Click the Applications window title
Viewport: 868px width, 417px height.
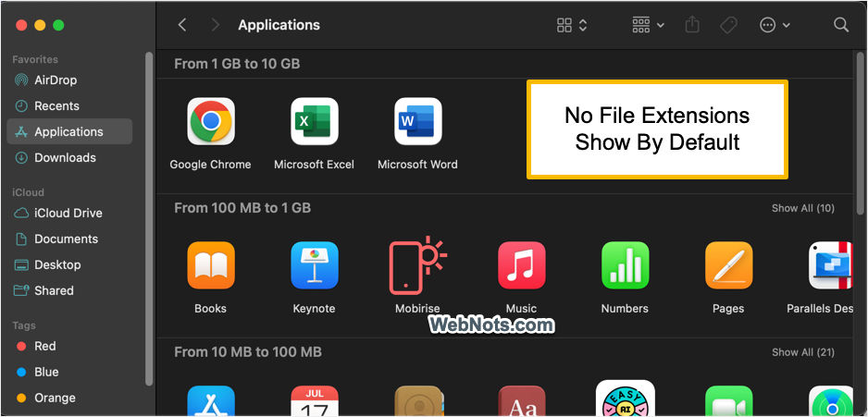(x=279, y=25)
